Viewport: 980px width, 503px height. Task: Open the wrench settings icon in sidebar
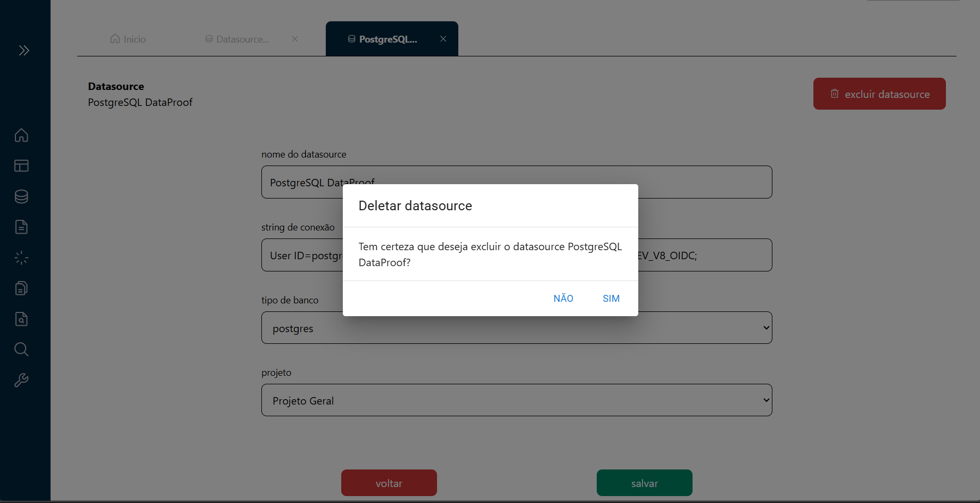21,380
